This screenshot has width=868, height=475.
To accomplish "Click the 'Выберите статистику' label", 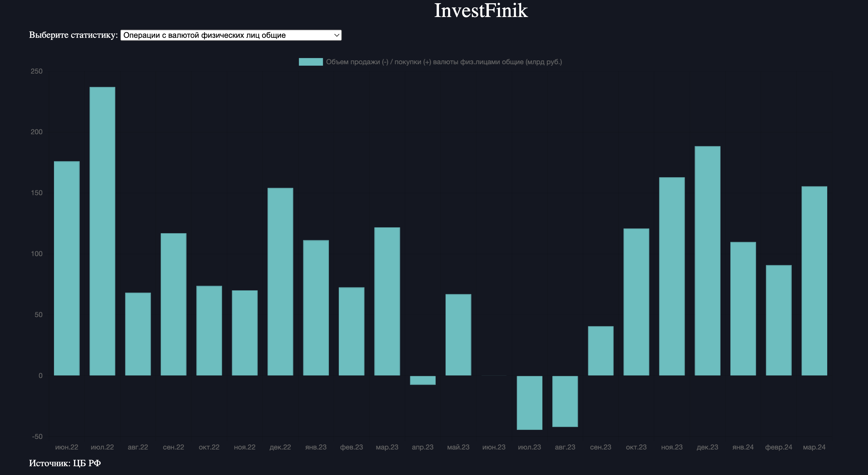I will [x=73, y=35].
